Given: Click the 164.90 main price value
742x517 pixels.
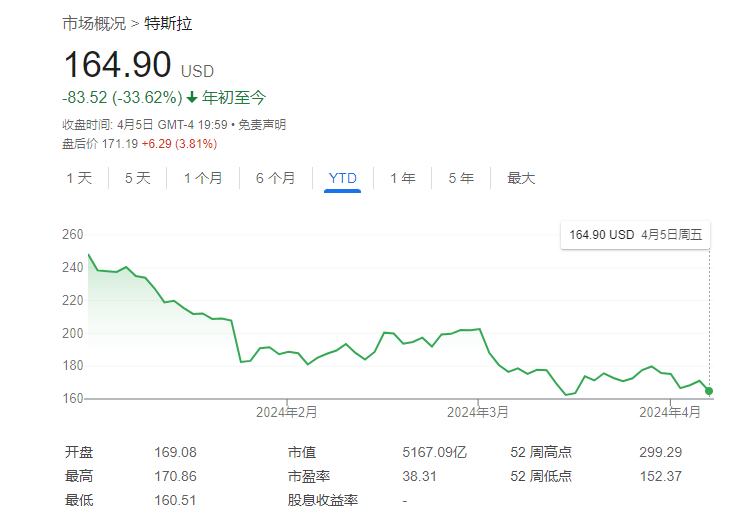Looking at the screenshot, I should click(x=117, y=64).
